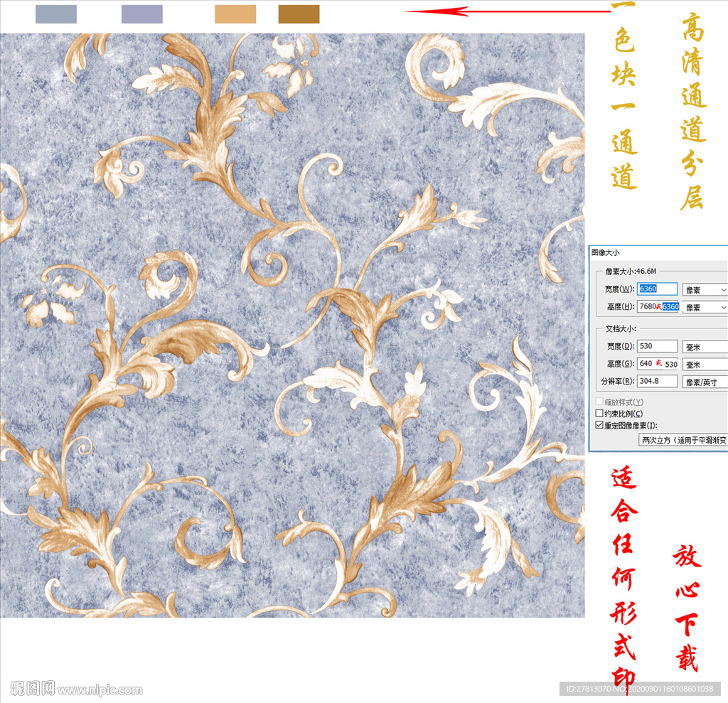
Task: Click the resolution field showing 304.8
Action: [x=657, y=381]
